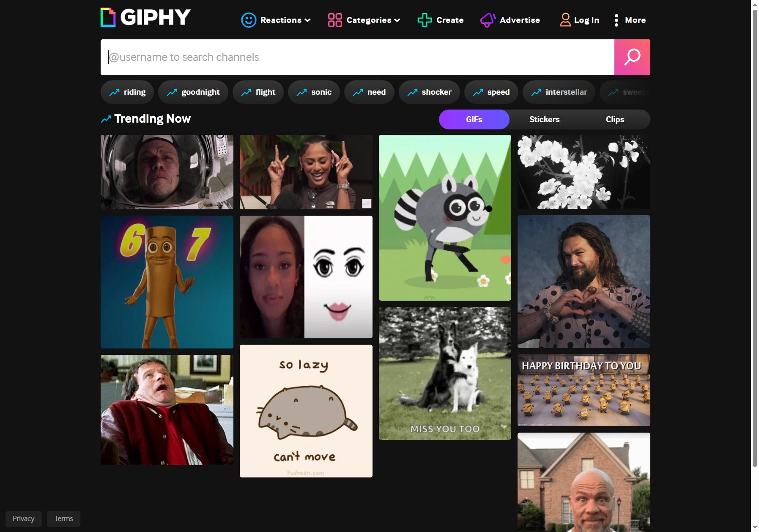
Task: Select the riding trending tag
Action: 127,92
